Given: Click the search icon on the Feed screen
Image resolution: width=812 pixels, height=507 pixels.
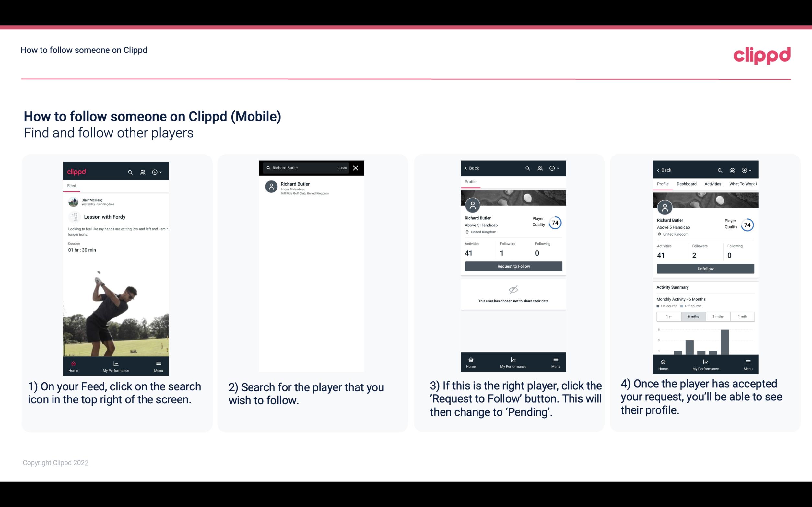Looking at the screenshot, I should click(x=130, y=172).
